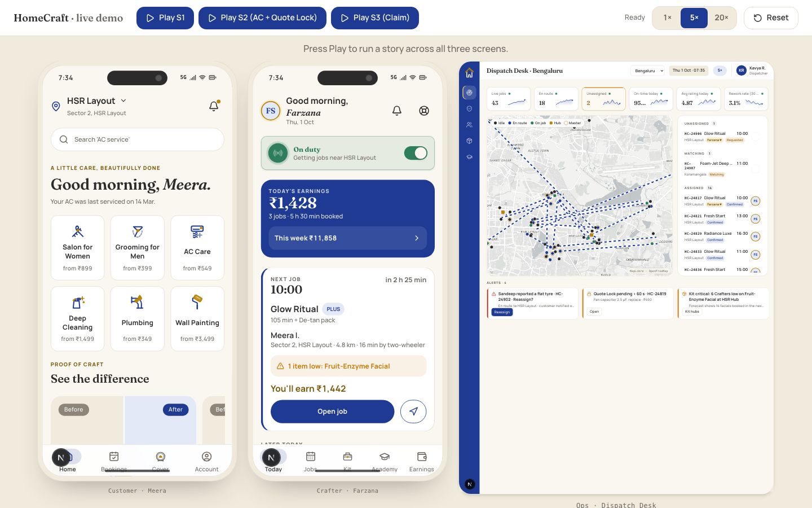Open Farzana dropdown chip on job HC-24906
812x508 pixels.
click(714, 140)
